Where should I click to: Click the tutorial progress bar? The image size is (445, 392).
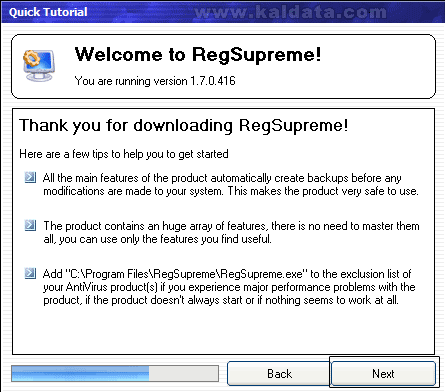tap(115, 373)
